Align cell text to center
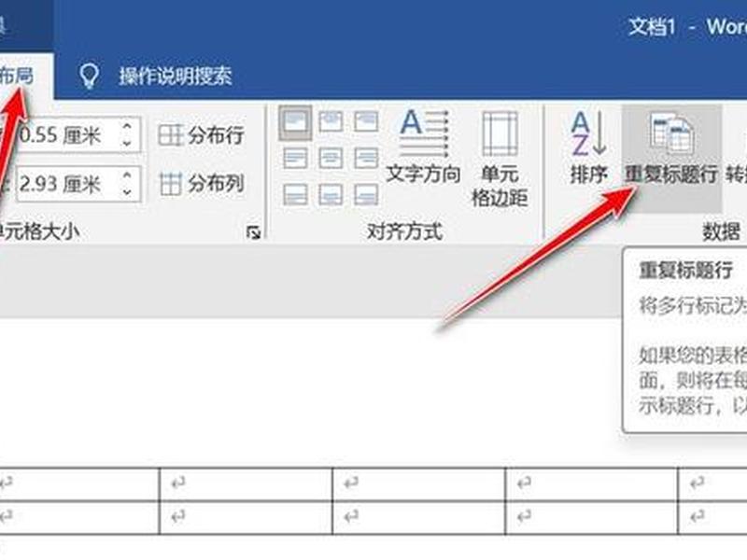Screen dimensions: 747x560 point(331,158)
